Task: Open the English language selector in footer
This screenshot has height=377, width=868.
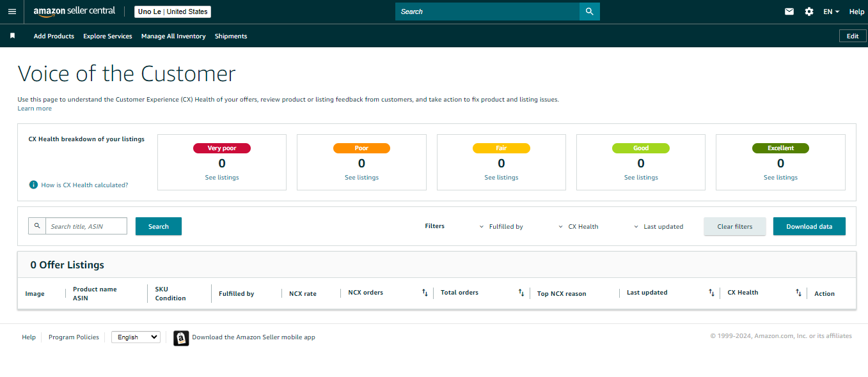Action: [136, 337]
